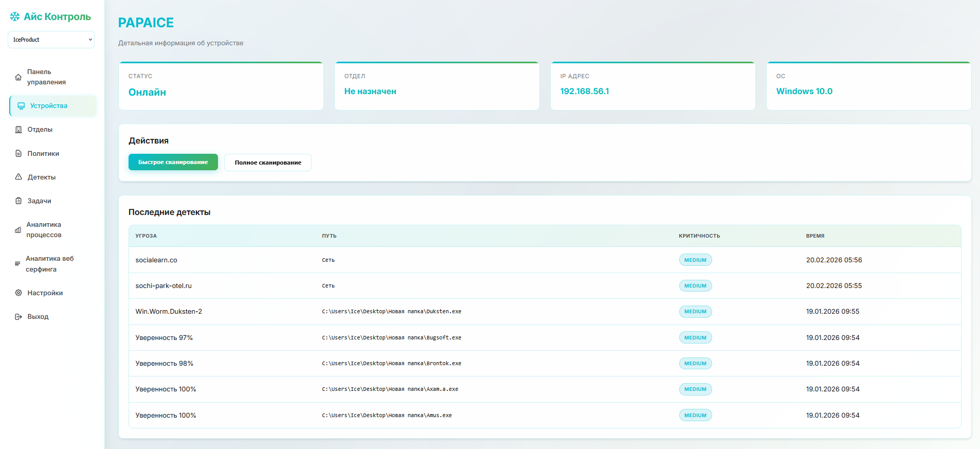Click the logout icon for Выход
This screenshot has width=980, height=449.
click(x=19, y=317)
